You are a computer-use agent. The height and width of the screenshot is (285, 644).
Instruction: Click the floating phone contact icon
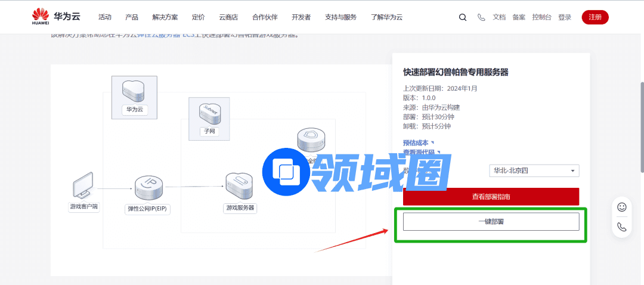click(x=621, y=227)
